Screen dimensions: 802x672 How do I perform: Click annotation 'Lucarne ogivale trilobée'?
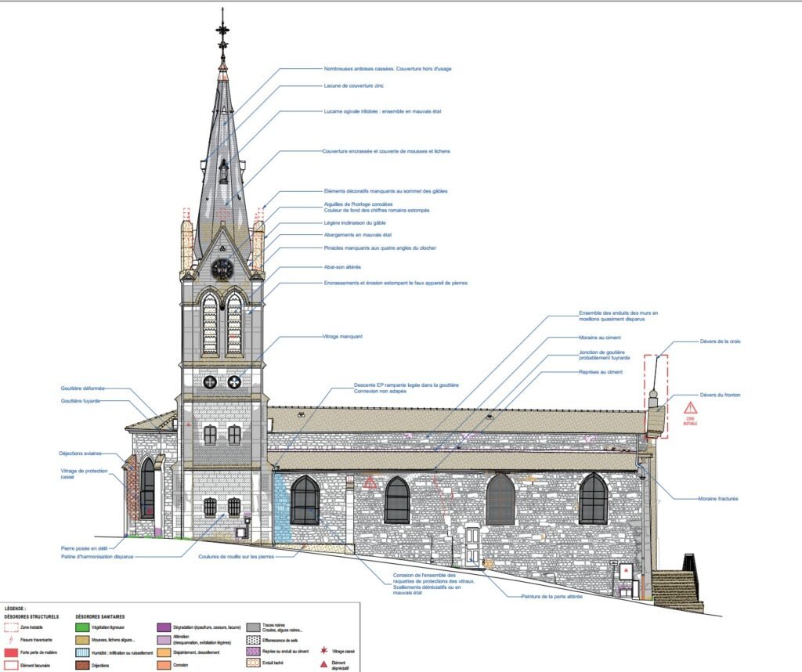(382, 111)
